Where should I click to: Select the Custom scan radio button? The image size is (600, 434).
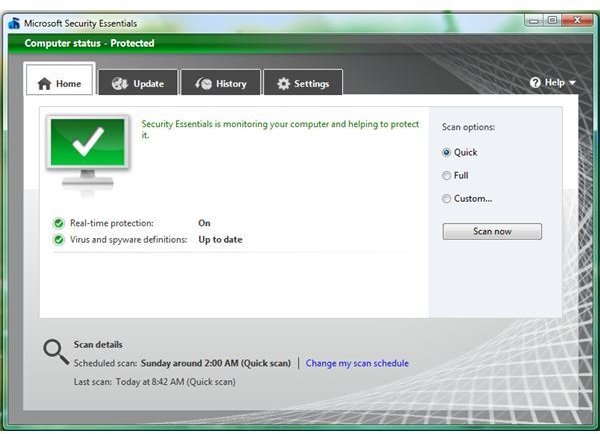click(446, 199)
